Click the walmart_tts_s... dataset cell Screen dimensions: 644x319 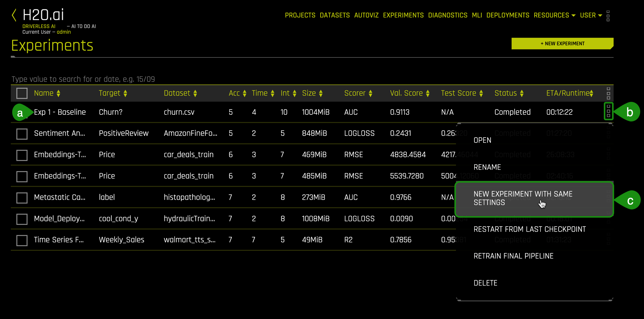point(190,240)
